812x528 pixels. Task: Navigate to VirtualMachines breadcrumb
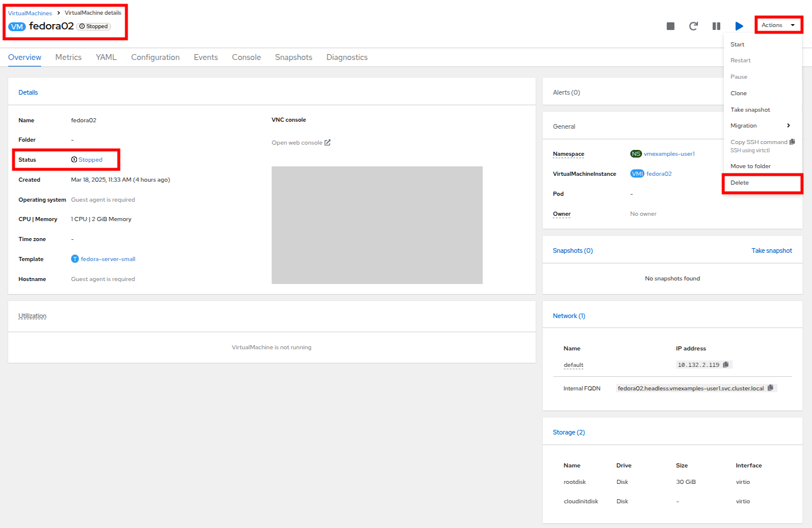30,13
